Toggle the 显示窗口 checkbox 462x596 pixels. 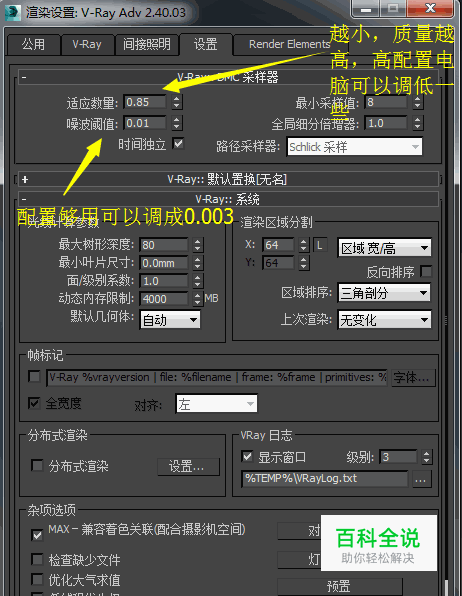[x=248, y=456]
